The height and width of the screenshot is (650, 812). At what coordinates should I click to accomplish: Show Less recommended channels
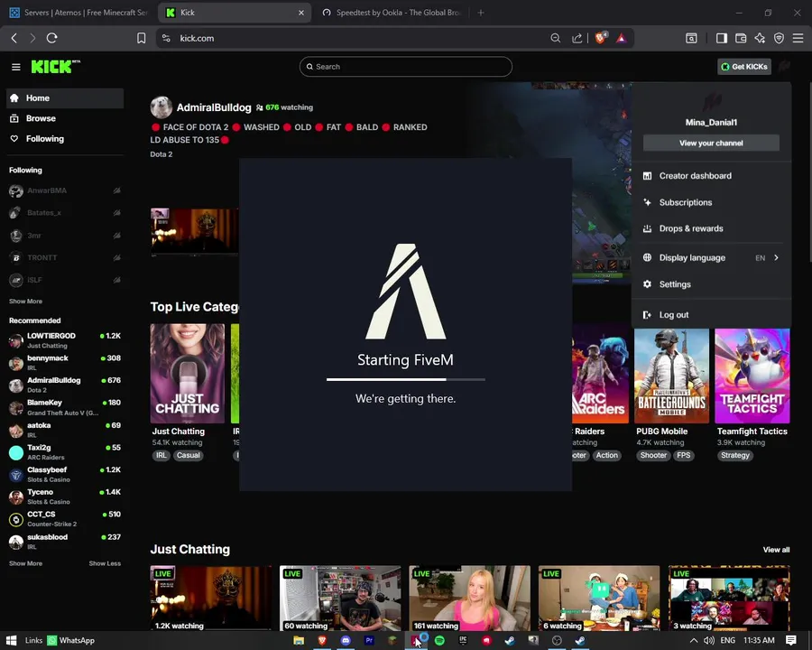pos(105,563)
